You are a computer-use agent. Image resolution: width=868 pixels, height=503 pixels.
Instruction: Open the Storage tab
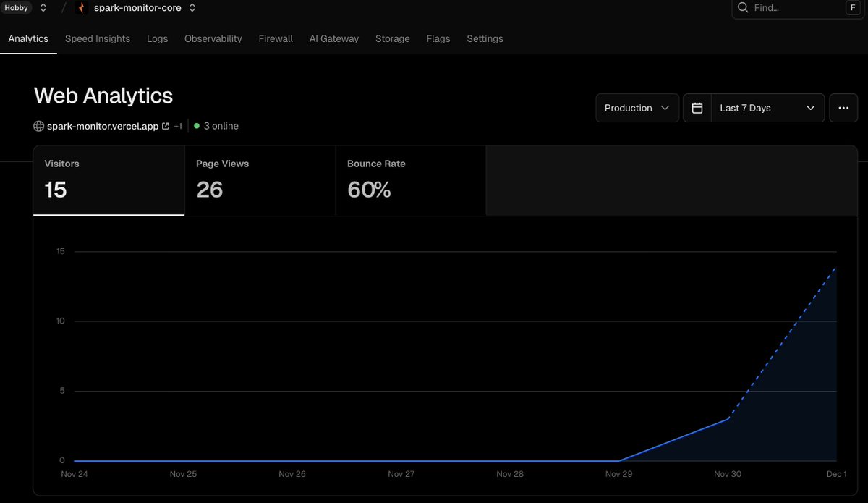coord(393,38)
